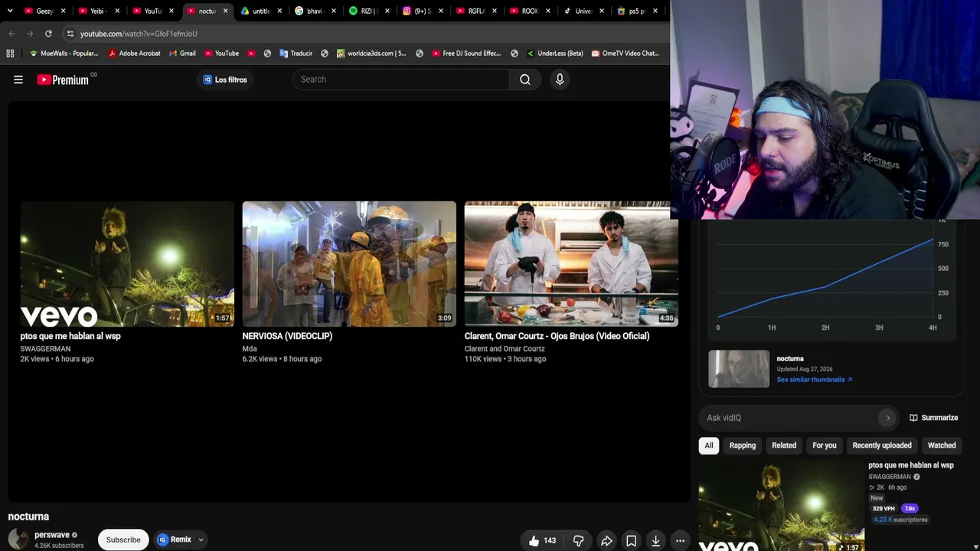The image size is (980, 551).
Task: Click the Summarize button
Action: pos(934,418)
